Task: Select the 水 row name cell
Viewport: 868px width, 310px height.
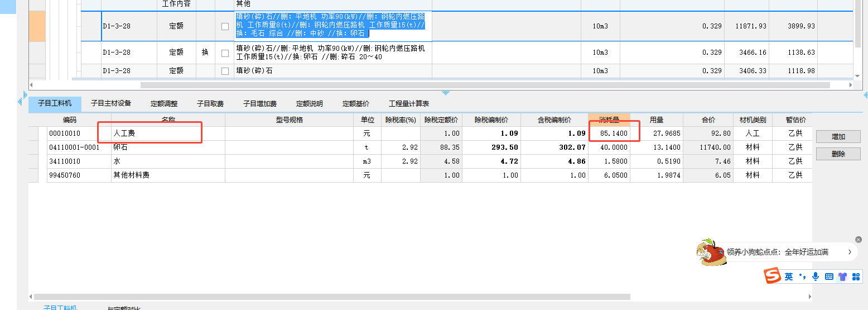Action: coord(168,161)
